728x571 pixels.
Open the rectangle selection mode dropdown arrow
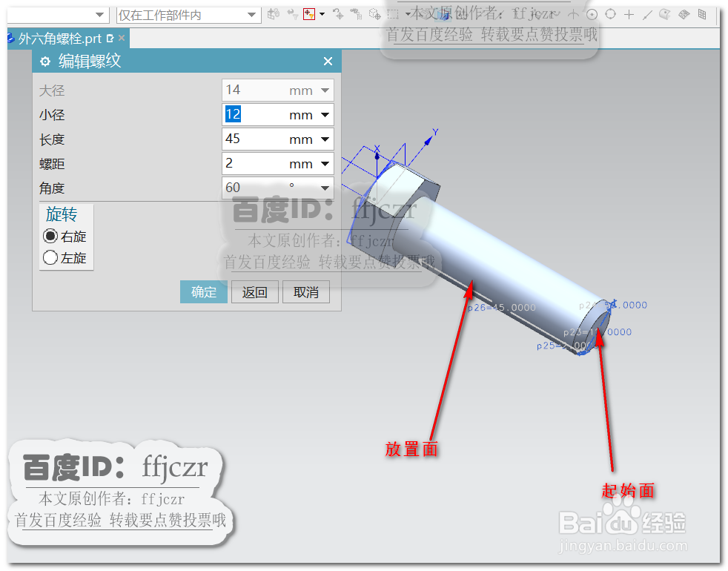tap(408, 14)
